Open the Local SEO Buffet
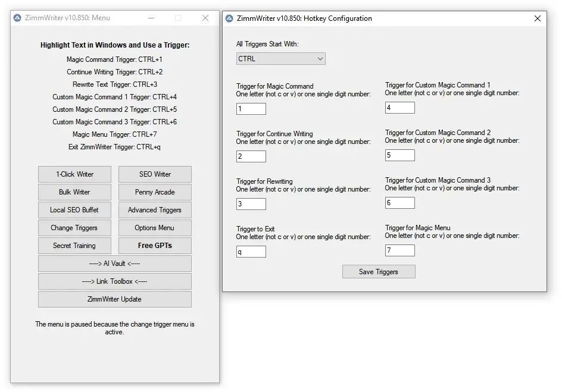Image resolution: width=562 pixels, height=392 pixels. 74,209
